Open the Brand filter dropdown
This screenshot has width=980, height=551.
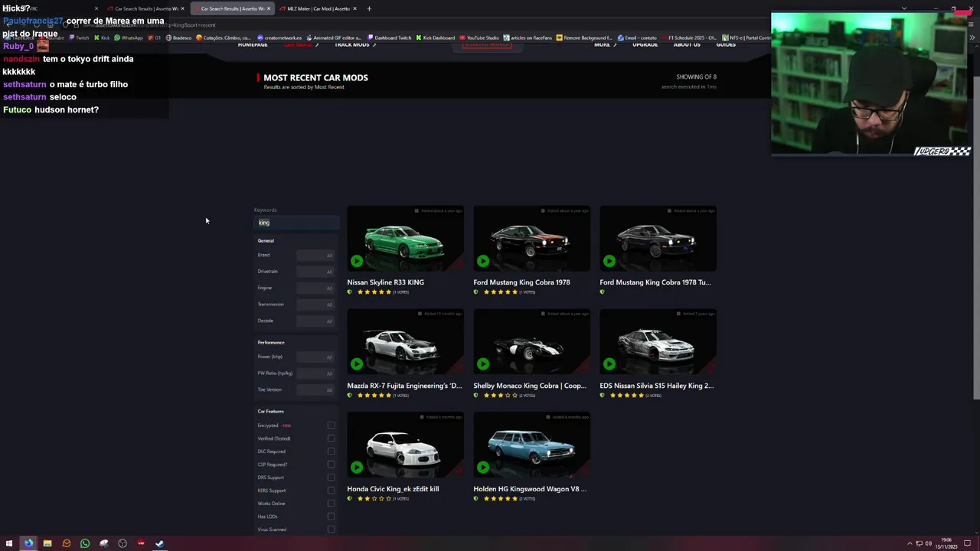click(x=315, y=255)
